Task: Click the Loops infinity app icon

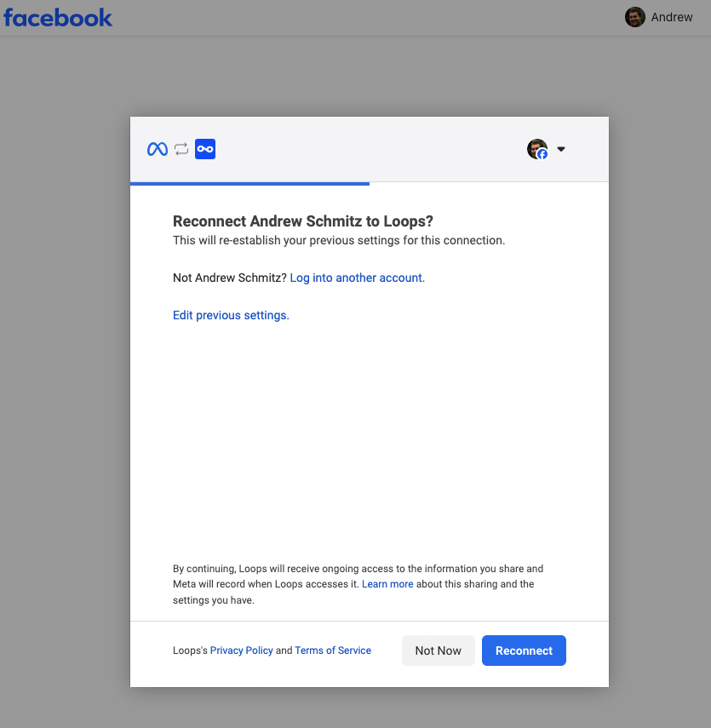Action: coord(204,148)
